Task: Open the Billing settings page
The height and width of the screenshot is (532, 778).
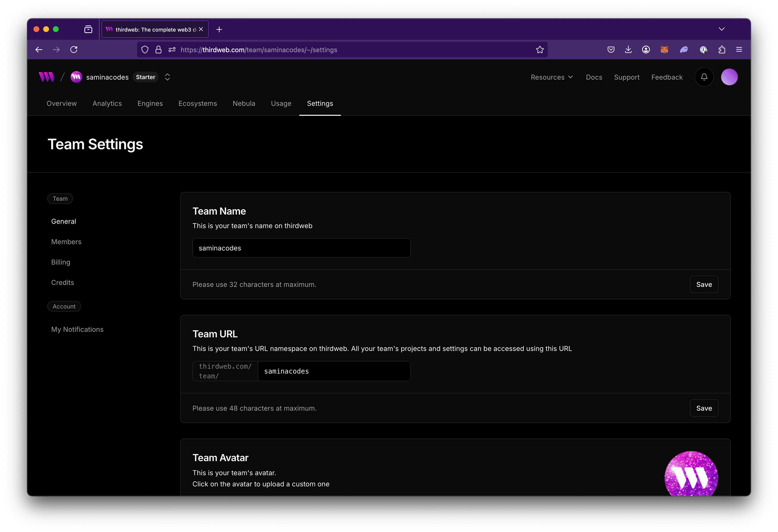Action: click(61, 262)
